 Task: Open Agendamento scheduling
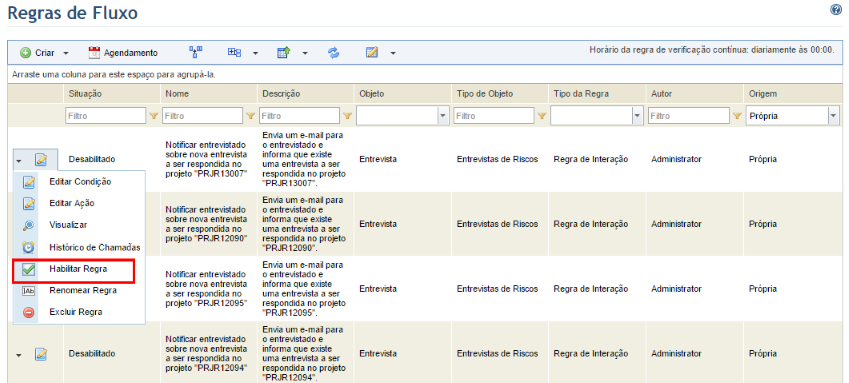click(123, 53)
